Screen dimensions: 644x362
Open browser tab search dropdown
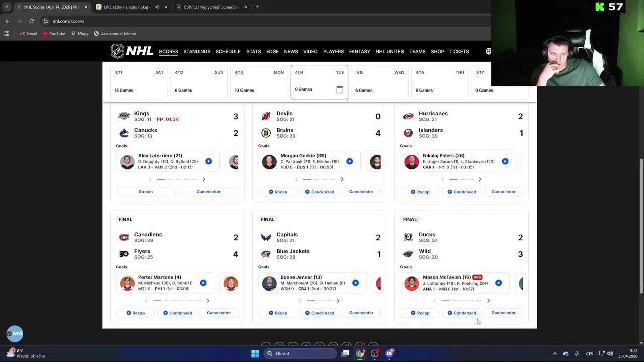coord(7,7)
